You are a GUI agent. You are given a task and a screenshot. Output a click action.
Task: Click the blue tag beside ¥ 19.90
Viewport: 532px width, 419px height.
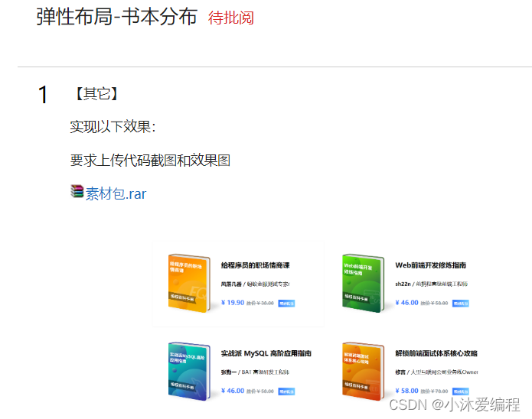coord(286,303)
